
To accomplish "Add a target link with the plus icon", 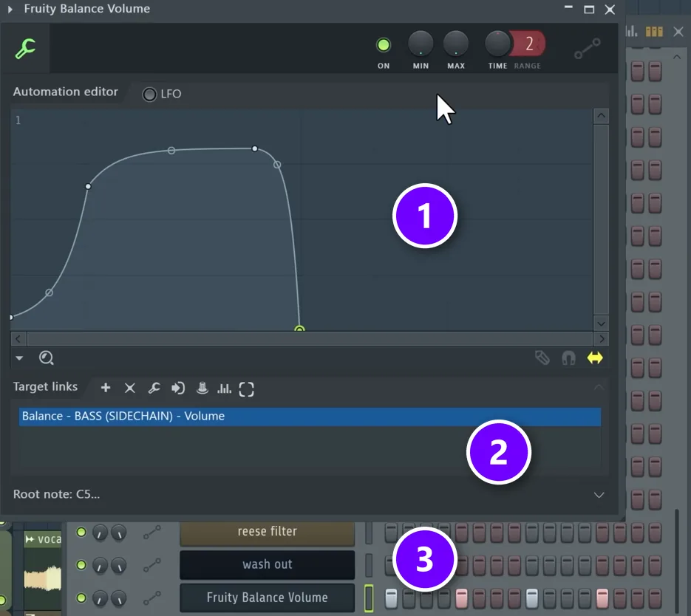I will pyautogui.click(x=106, y=388).
